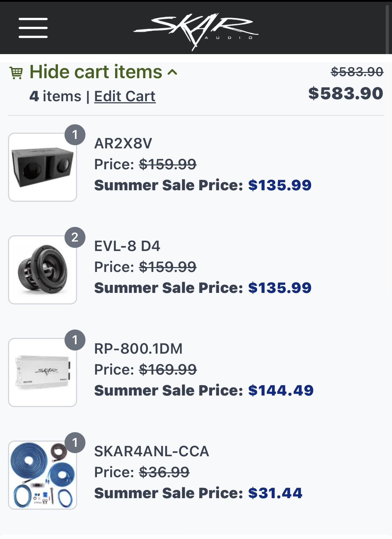Collapse cart with the chevron arrow

click(x=172, y=72)
